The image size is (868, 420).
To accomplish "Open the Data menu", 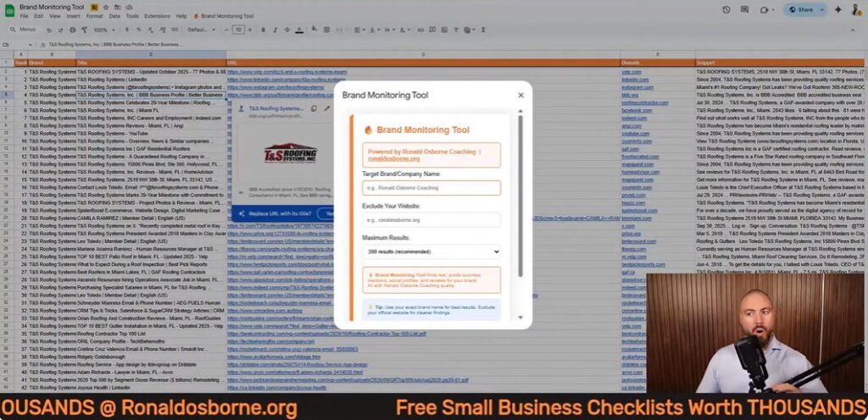I will [x=114, y=16].
